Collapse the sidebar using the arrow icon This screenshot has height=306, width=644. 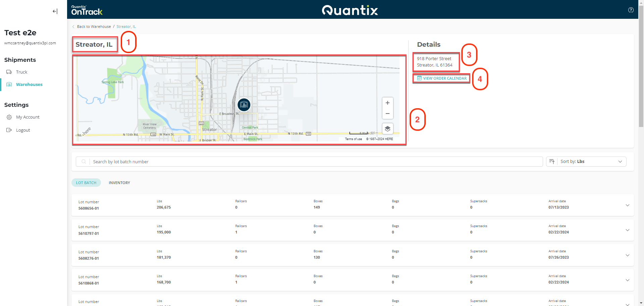pyautogui.click(x=55, y=11)
